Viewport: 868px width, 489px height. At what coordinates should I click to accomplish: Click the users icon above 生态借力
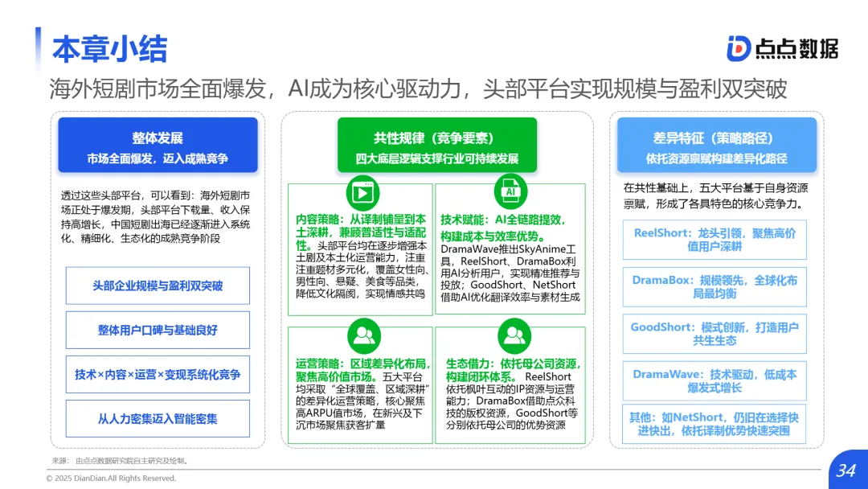click(514, 335)
